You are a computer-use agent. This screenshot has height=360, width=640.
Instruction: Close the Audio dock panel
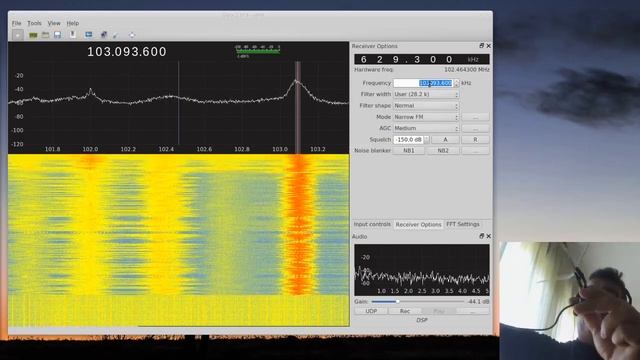(x=489, y=236)
